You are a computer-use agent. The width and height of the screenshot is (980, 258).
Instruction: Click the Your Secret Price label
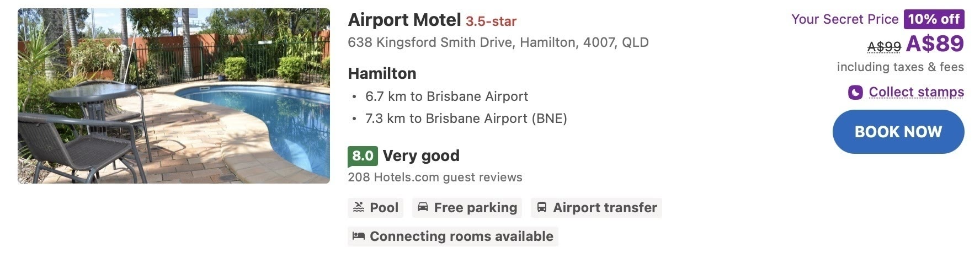(845, 19)
